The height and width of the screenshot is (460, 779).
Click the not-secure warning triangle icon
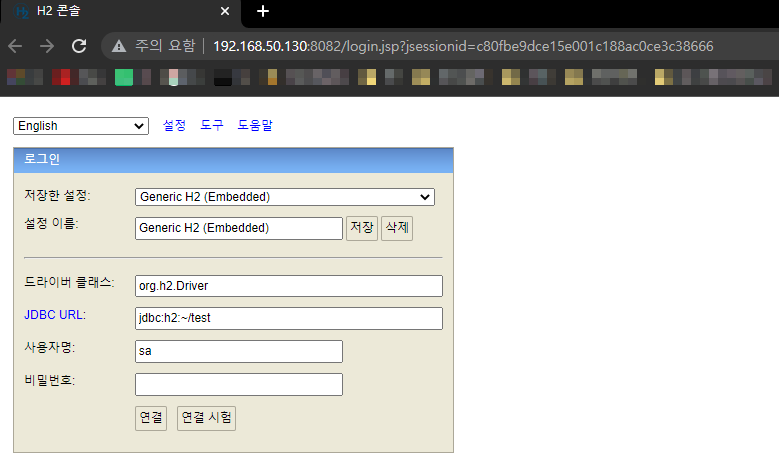[x=119, y=46]
